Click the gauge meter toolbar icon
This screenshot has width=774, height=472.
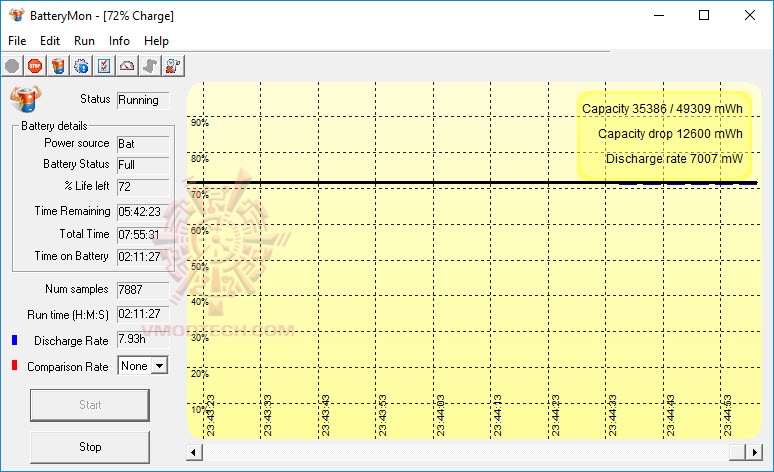click(x=127, y=66)
